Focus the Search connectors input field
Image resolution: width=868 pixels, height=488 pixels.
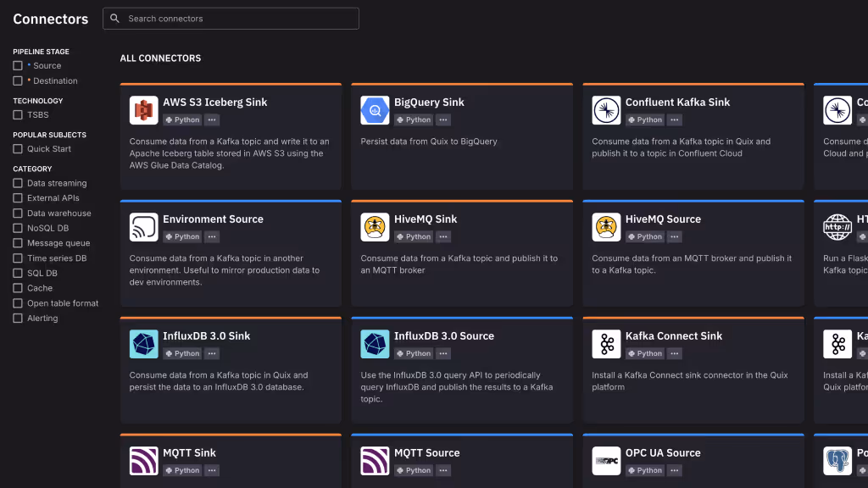pos(231,19)
